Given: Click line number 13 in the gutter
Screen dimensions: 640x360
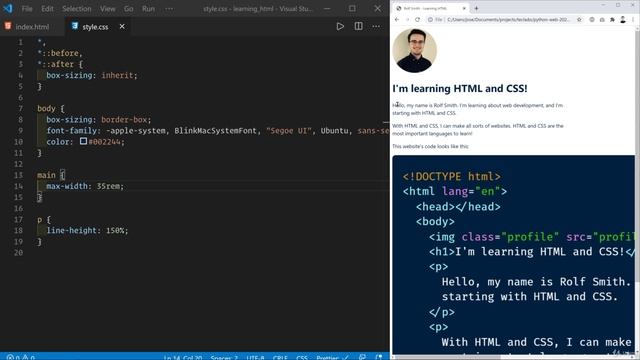Looking at the screenshot, I should pyautogui.click(x=18, y=175).
